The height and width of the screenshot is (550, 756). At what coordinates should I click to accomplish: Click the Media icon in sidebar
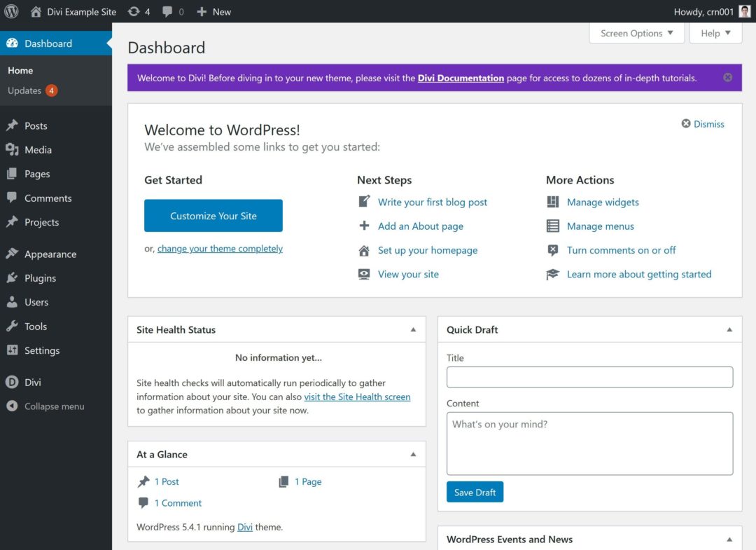pos(12,149)
